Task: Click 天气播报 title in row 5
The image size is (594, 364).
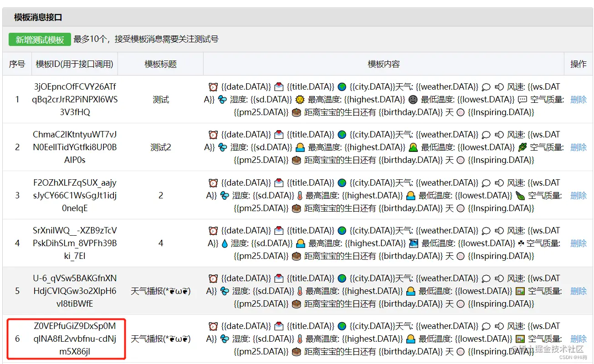Action: (161, 291)
